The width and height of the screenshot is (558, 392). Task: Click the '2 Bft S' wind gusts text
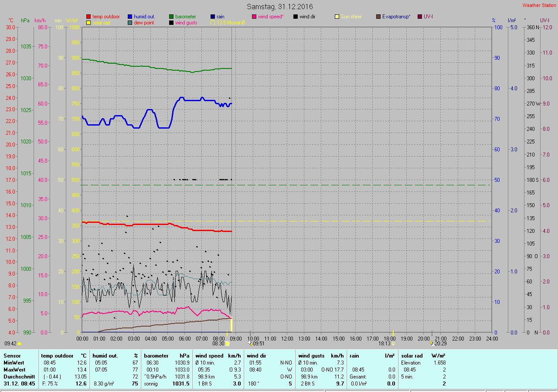308,384
